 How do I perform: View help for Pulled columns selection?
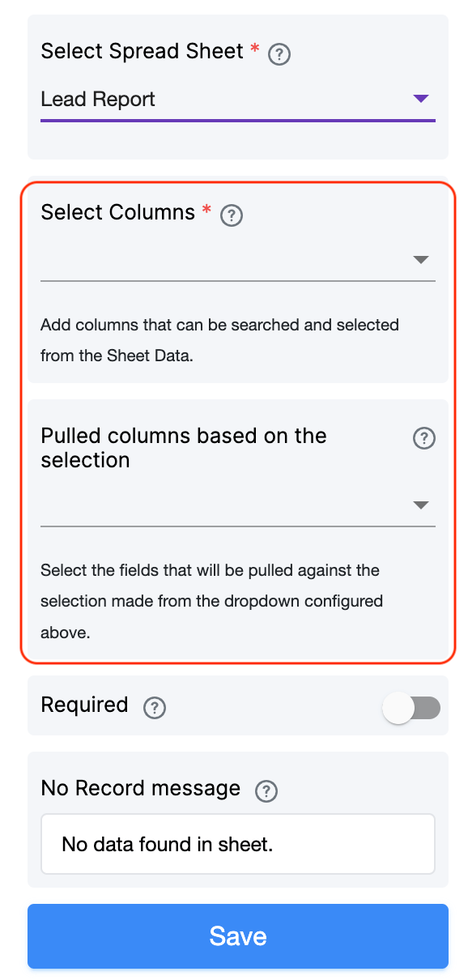click(423, 438)
